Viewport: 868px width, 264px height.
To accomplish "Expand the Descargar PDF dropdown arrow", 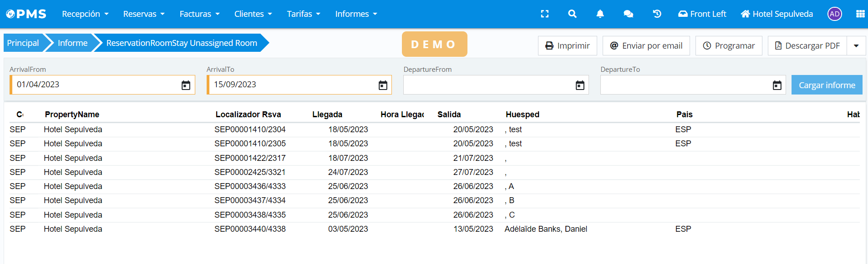I will [856, 46].
